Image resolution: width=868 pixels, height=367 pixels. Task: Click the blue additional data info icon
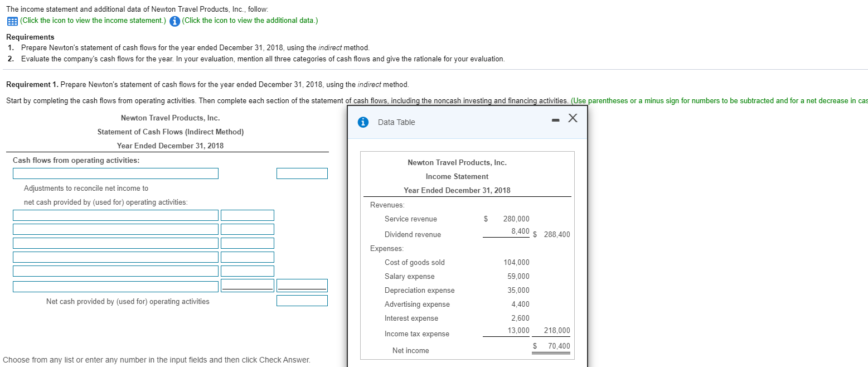174,21
